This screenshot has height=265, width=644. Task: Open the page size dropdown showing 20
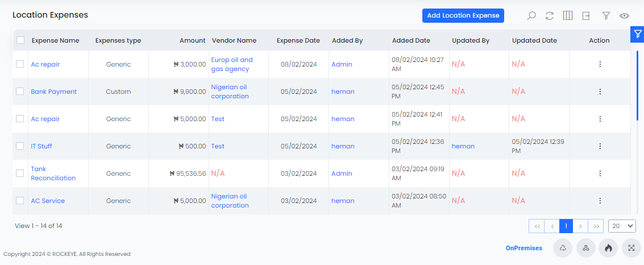(x=622, y=226)
